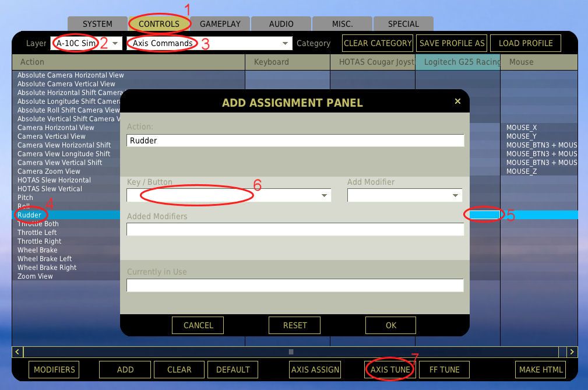Switch to the AUDIO tab
This screenshot has width=588, height=390.
coord(281,24)
